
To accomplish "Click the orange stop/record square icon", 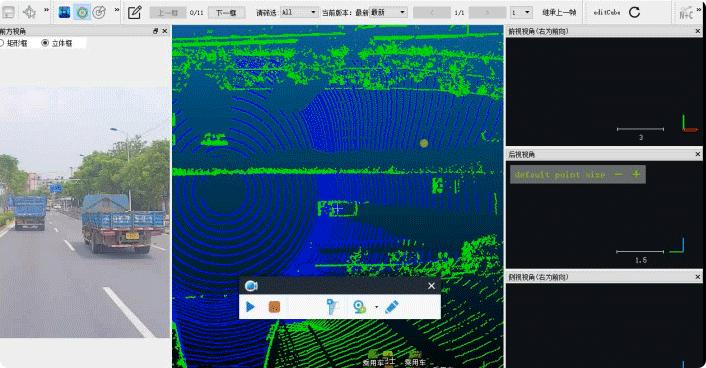I will pyautogui.click(x=274, y=307).
